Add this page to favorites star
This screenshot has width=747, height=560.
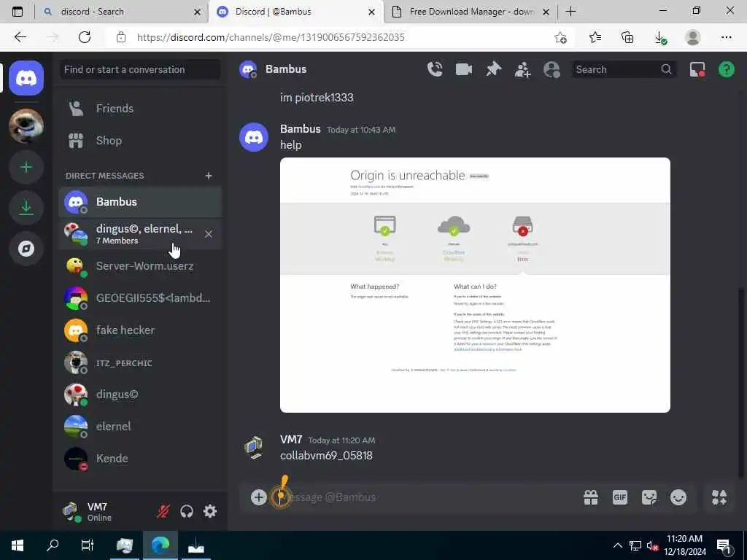(x=561, y=38)
